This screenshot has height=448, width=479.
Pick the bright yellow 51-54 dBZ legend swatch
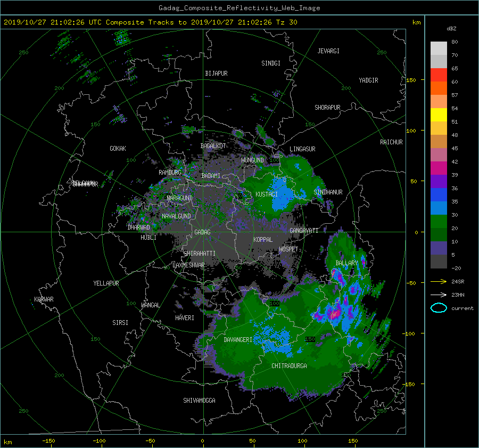click(439, 115)
